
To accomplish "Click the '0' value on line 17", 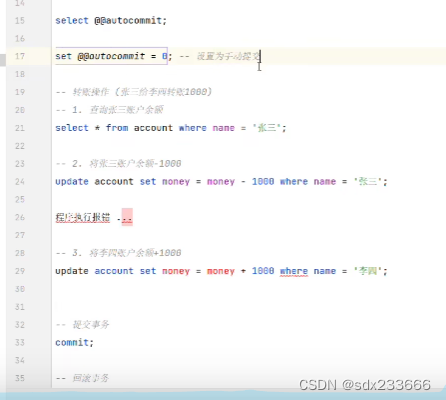I will 164,56.
